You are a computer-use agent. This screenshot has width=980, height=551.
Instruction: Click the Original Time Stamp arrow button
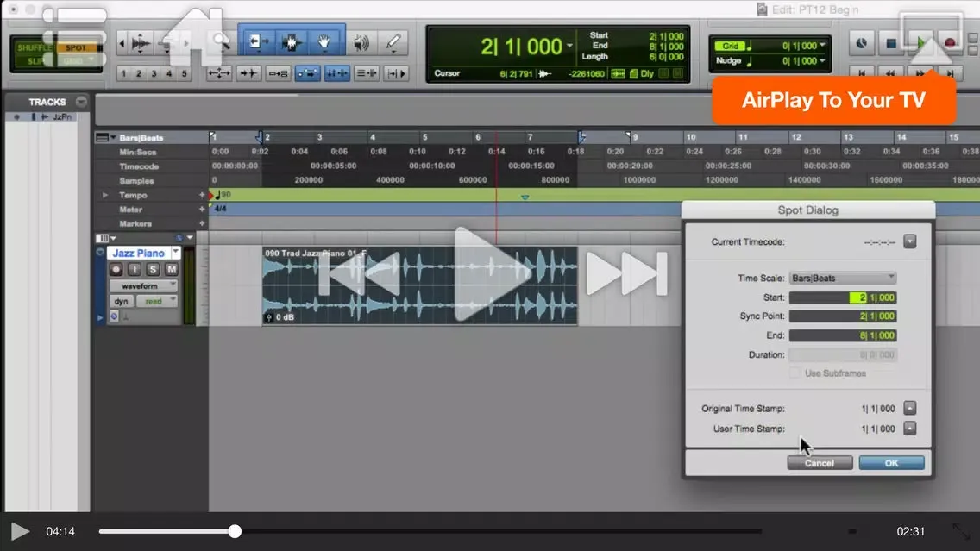click(x=909, y=409)
